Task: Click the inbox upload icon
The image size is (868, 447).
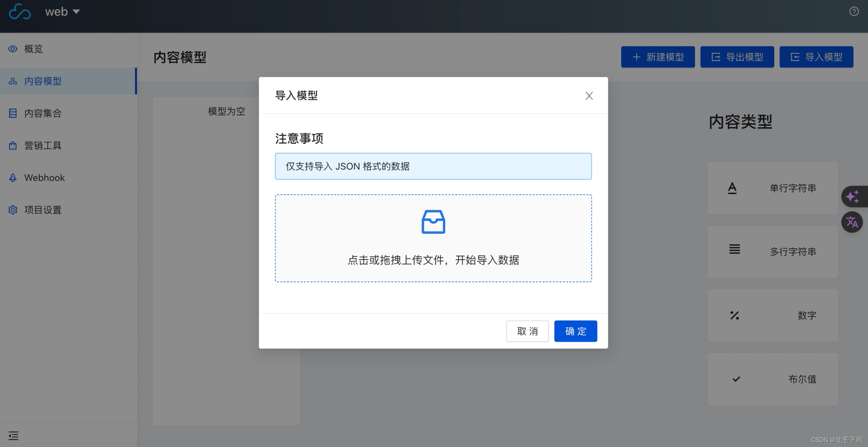Action: coord(433,222)
